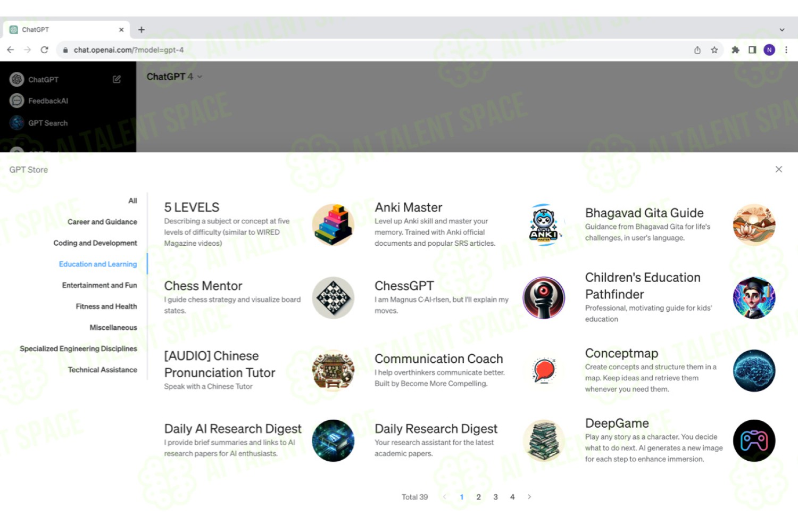The height and width of the screenshot is (532, 798).
Task: Open the Anki Master robot icon
Action: point(544,225)
